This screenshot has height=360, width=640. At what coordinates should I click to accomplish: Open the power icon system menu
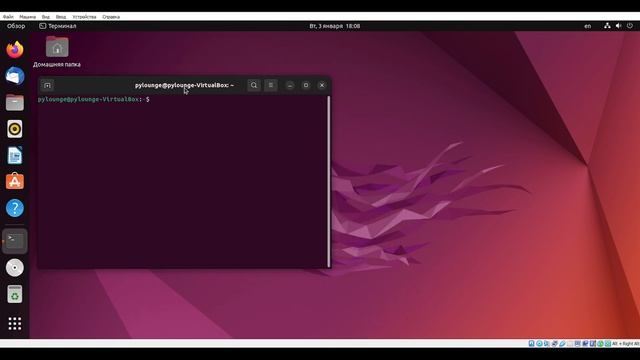click(x=630, y=26)
